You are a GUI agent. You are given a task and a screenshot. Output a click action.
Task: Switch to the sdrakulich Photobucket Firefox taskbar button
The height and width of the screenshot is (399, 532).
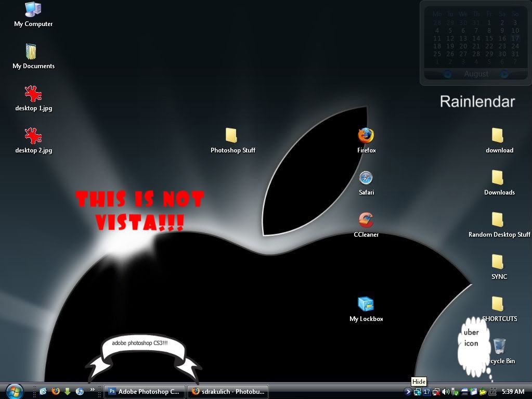coord(228,392)
